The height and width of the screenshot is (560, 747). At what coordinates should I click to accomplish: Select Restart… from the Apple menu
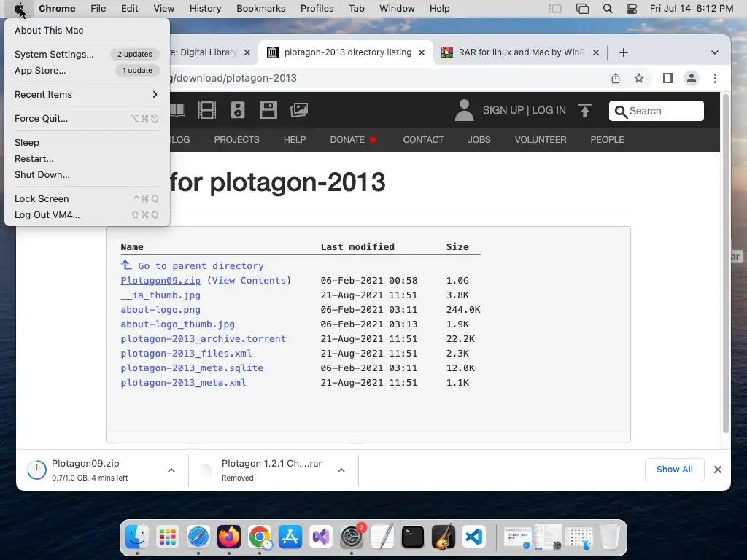click(x=86, y=158)
